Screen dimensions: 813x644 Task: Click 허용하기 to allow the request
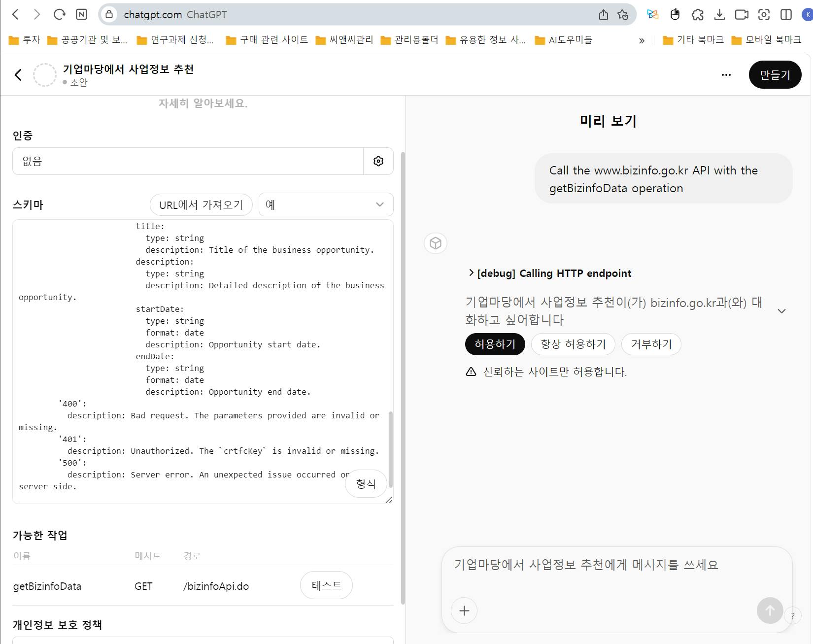coord(495,344)
